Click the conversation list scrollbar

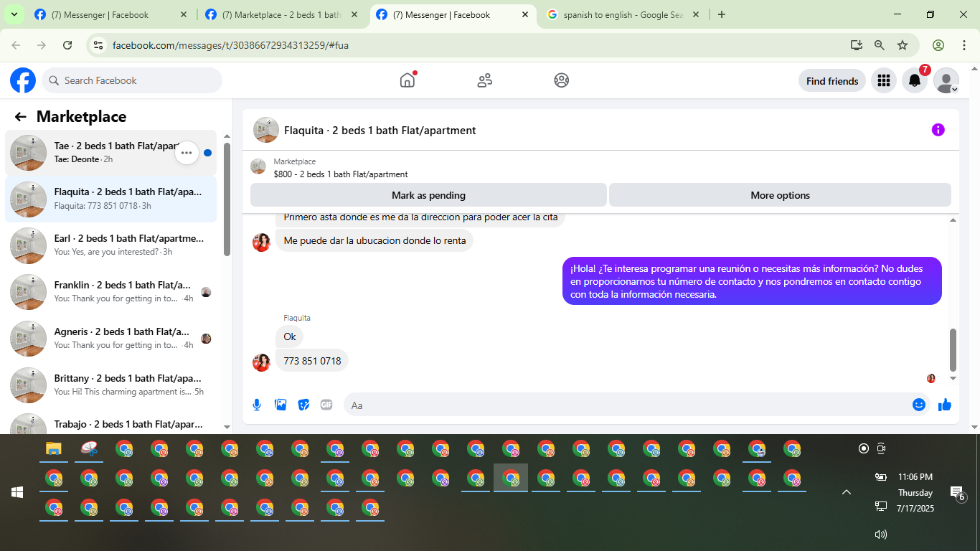(227, 199)
